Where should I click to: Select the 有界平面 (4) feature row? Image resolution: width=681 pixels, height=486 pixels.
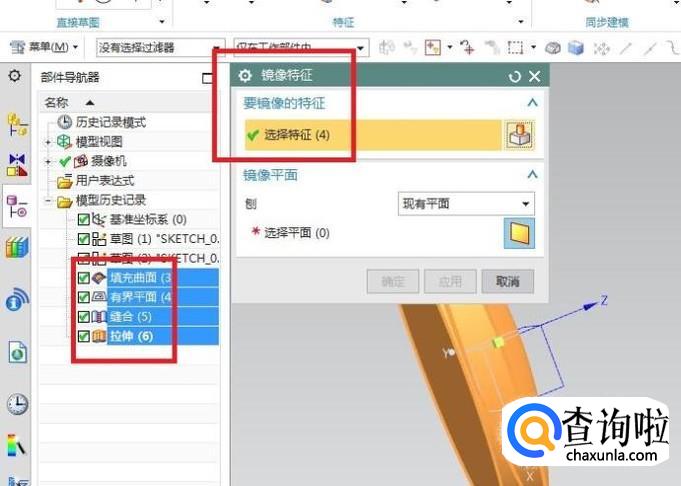pyautogui.click(x=163, y=298)
